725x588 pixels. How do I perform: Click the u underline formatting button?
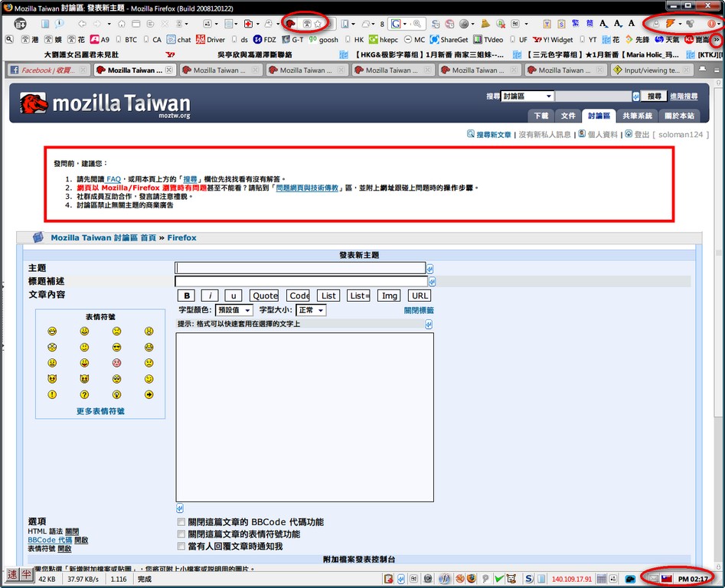pos(234,296)
